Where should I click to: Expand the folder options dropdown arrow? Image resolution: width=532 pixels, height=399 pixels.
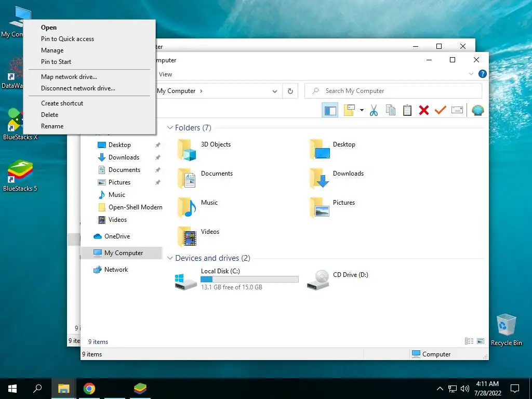[362, 110]
